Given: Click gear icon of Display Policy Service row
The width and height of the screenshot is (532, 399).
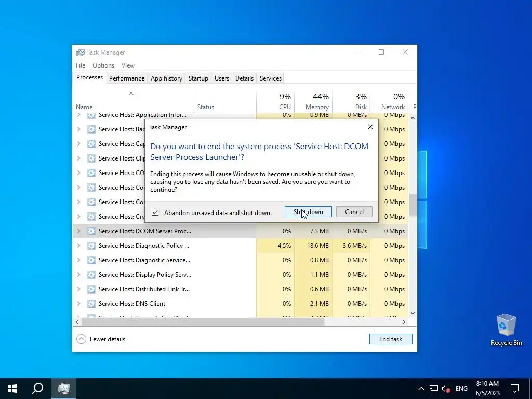Looking at the screenshot, I should click(91, 275).
